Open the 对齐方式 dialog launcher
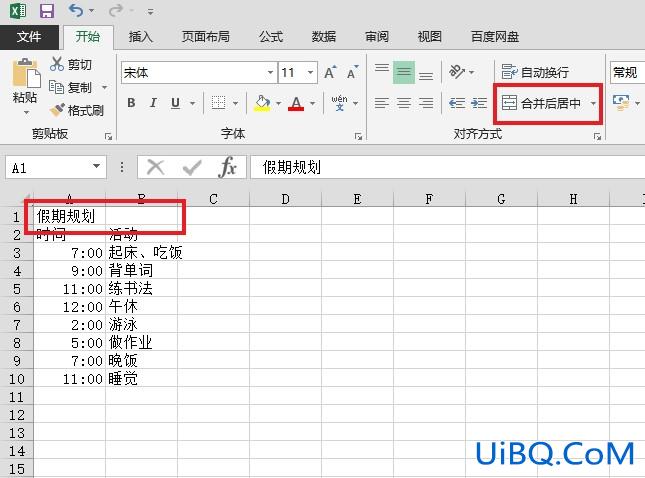Viewport: 645px width, 478px height. pos(597,136)
